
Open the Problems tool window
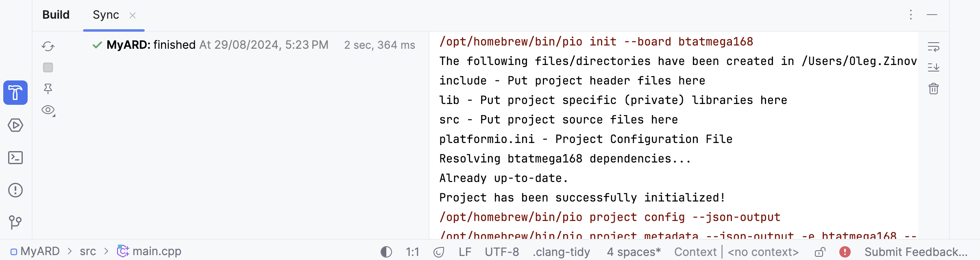(x=15, y=190)
